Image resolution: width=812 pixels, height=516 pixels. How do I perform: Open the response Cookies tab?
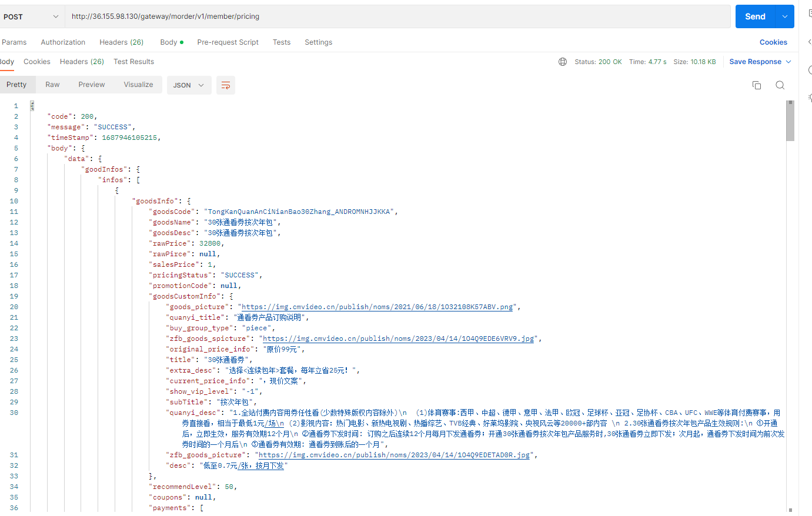pos(36,62)
